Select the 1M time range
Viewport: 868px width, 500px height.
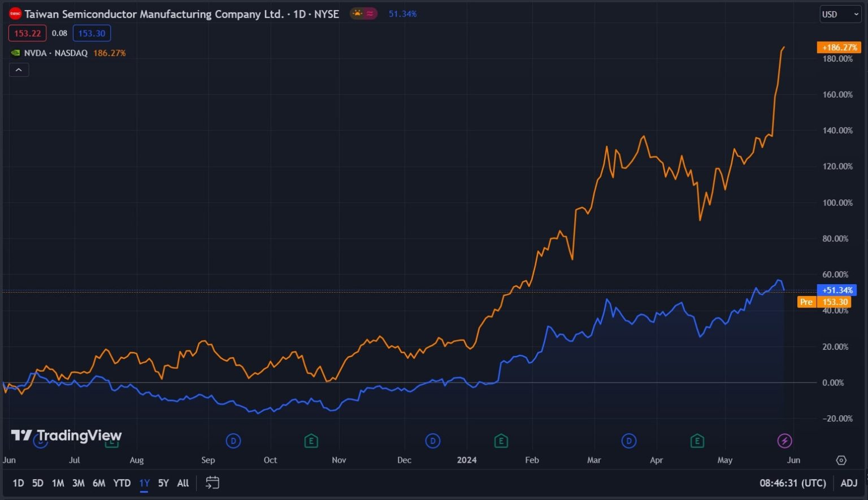click(58, 483)
